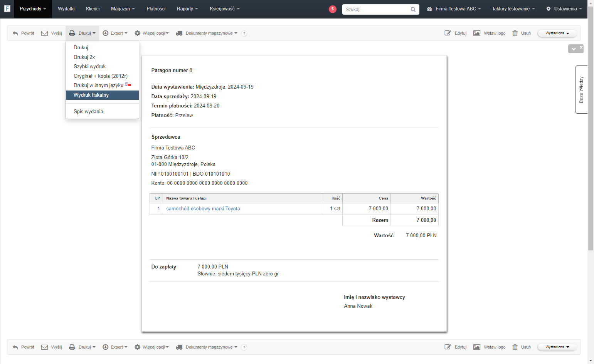Open the Płatności page
This screenshot has width=594, height=364.
[x=156, y=9]
